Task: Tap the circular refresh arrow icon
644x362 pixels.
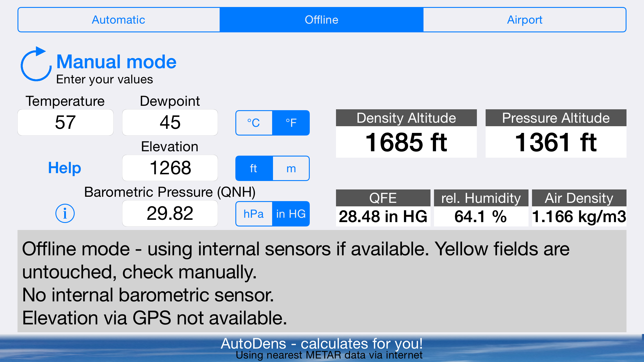Action: [x=36, y=64]
